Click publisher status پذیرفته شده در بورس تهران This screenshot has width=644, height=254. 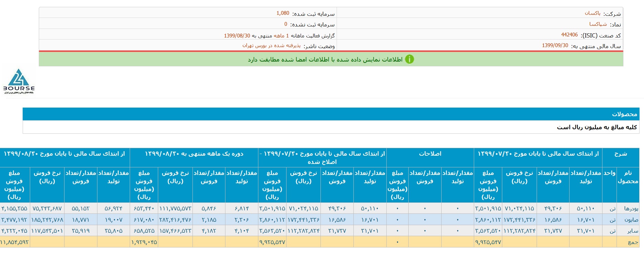pyautogui.click(x=271, y=45)
